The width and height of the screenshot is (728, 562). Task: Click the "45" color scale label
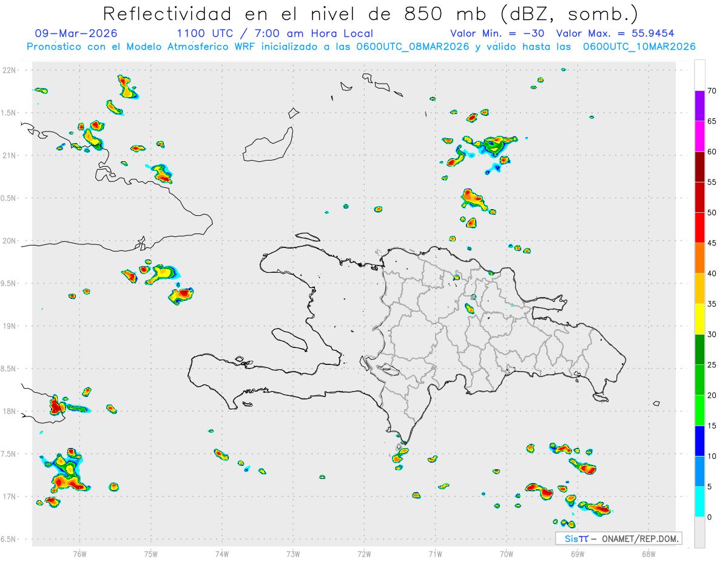click(x=712, y=243)
